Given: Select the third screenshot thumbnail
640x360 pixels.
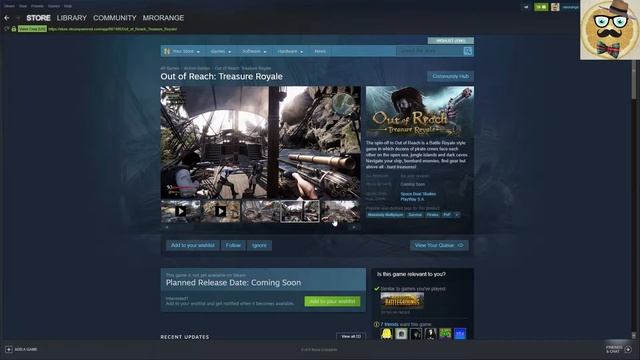Looking at the screenshot, I should point(260,211).
